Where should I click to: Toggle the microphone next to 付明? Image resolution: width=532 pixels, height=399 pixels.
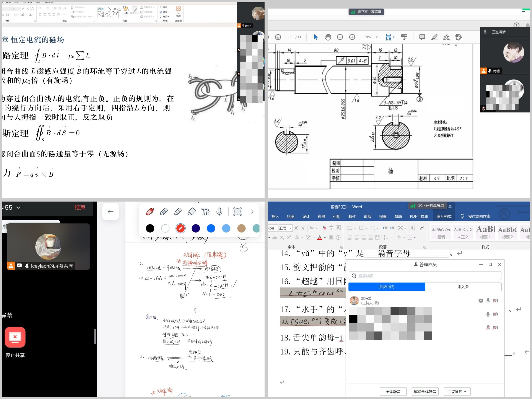pyautogui.click(x=489, y=71)
